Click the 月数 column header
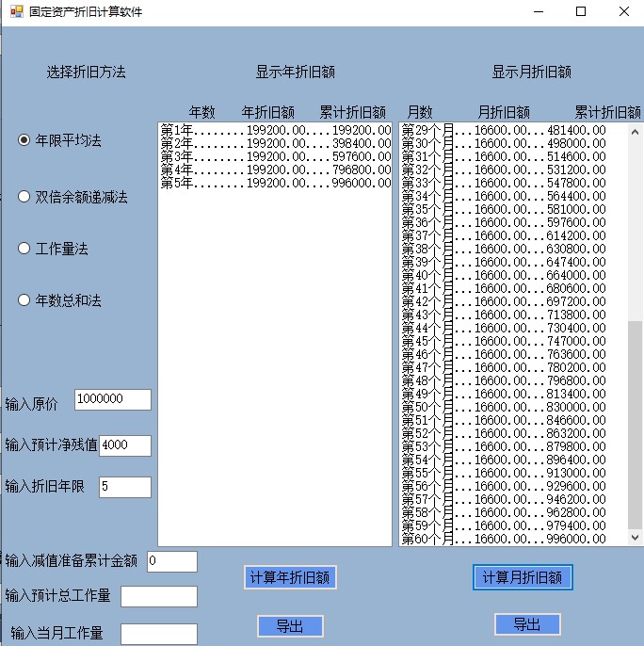Image resolution: width=644 pixels, height=646 pixels. [420, 112]
